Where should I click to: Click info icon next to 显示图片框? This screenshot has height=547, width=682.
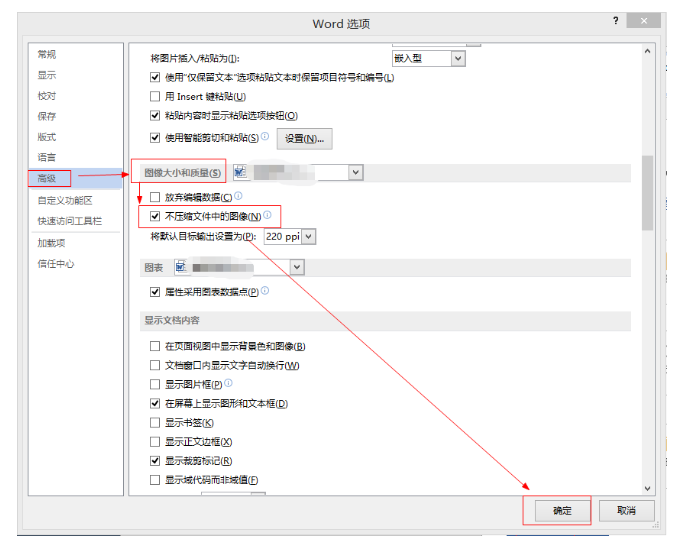[228, 383]
